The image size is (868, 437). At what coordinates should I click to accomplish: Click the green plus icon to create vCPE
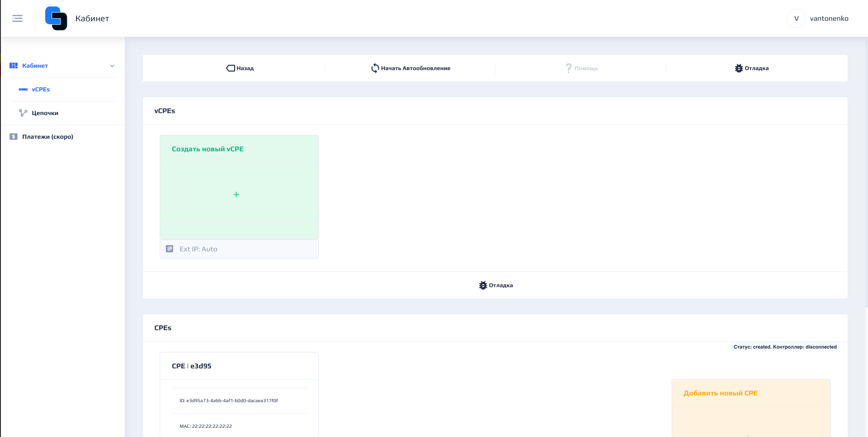[x=236, y=194]
